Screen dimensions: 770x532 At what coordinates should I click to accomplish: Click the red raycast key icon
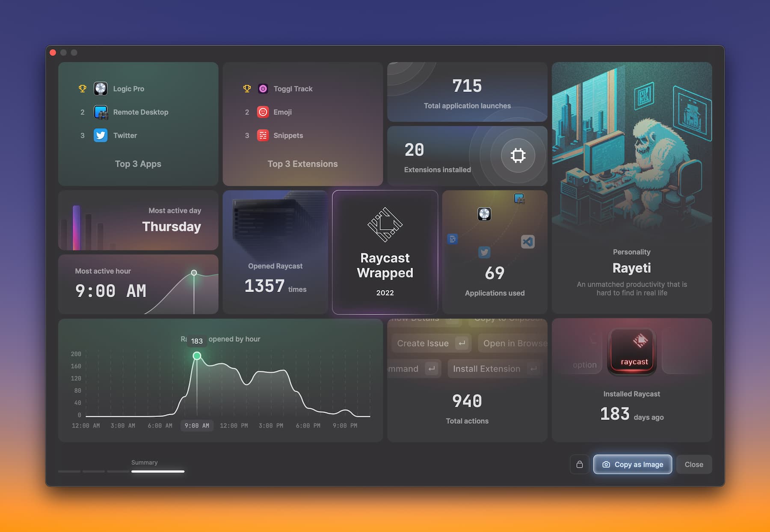point(632,352)
